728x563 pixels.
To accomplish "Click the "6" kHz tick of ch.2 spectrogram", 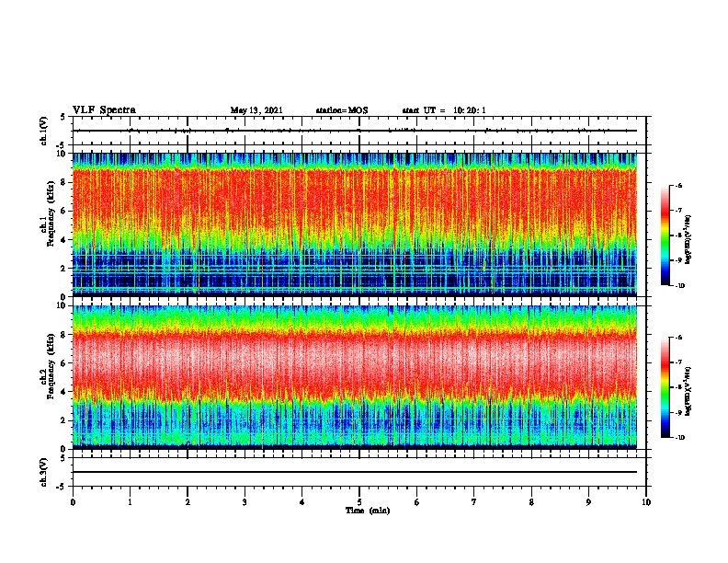I will [64, 363].
